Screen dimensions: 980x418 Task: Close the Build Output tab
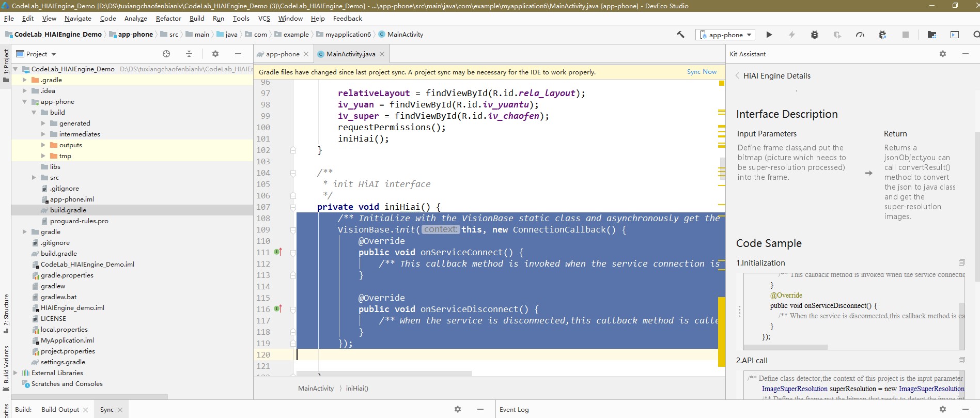click(85, 410)
